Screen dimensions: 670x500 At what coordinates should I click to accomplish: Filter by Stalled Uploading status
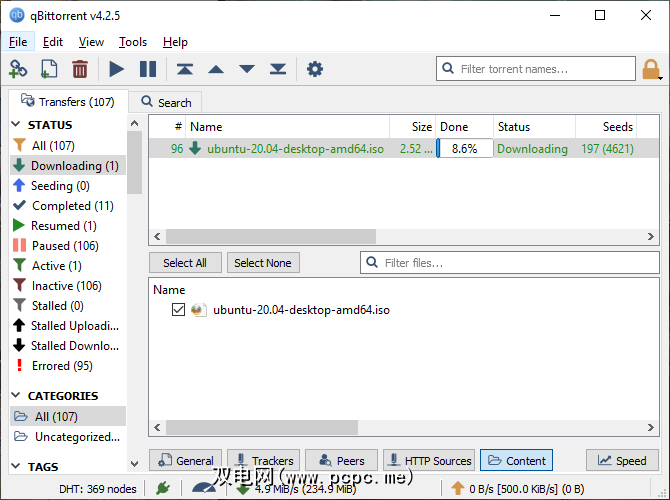(x=68, y=326)
